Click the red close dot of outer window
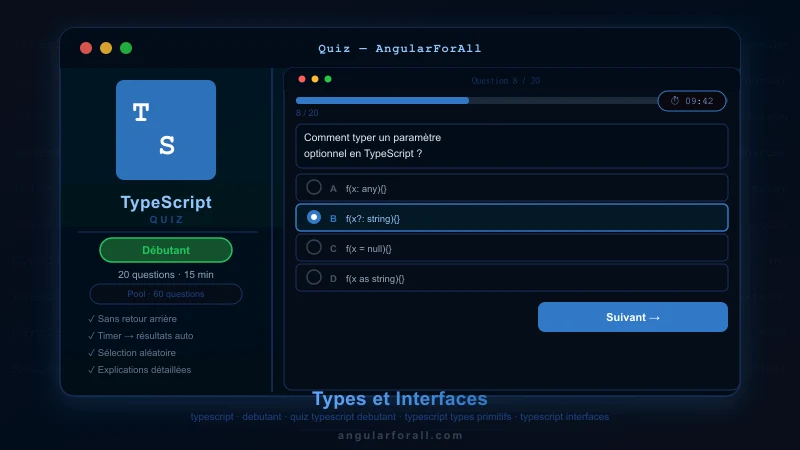This screenshot has width=800, height=450. coord(86,48)
